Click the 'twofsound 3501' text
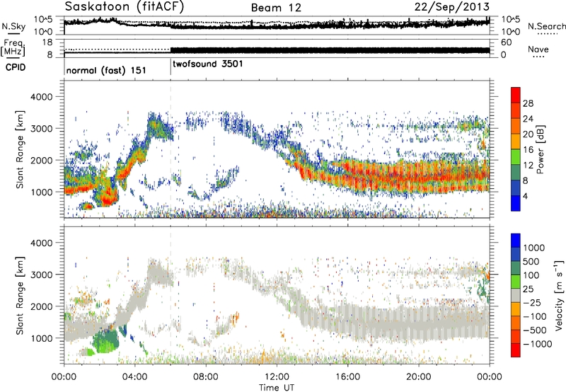 pyautogui.click(x=208, y=64)
